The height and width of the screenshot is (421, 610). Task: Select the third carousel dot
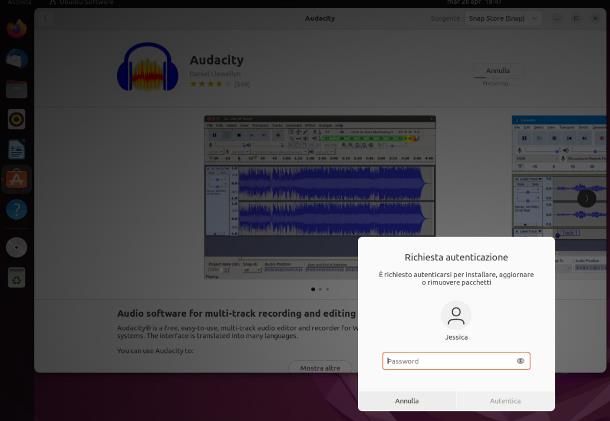click(x=327, y=289)
